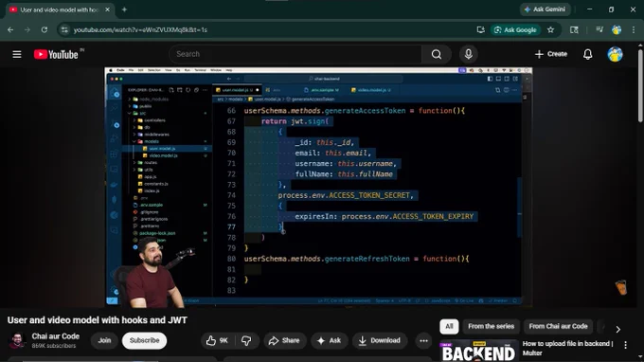Open Chai aur Code channel avatar

[17, 340]
